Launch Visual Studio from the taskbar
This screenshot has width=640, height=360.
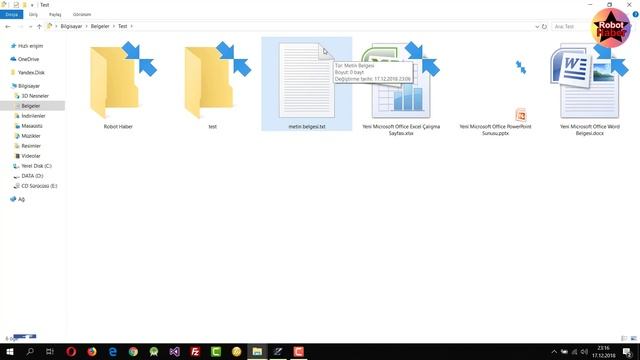pyautogui.click(x=174, y=351)
